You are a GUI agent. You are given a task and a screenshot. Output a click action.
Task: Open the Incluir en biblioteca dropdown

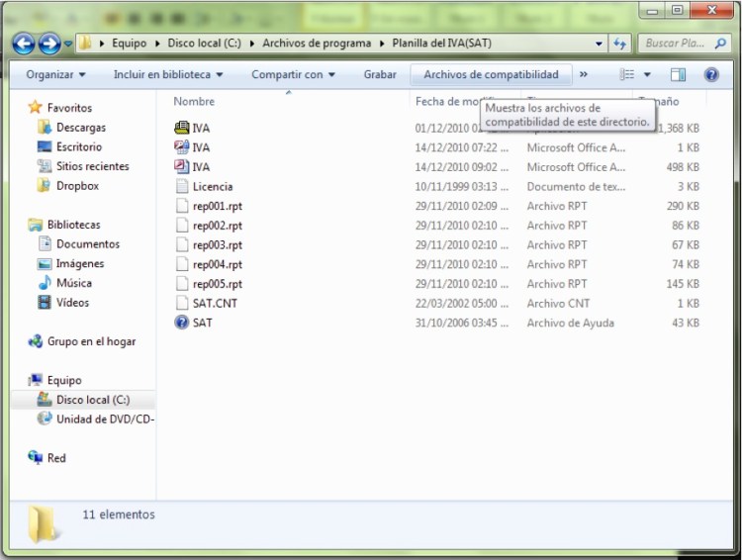pyautogui.click(x=167, y=74)
